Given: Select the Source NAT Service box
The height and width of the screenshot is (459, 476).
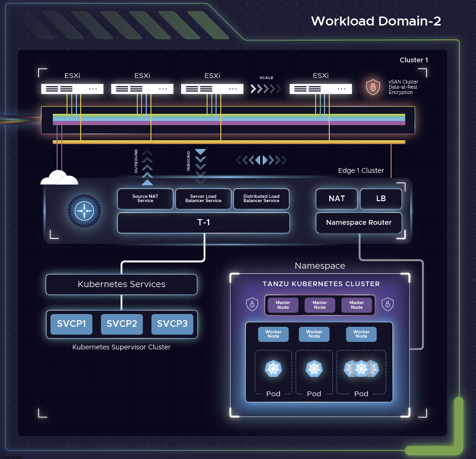Looking at the screenshot, I should click(x=145, y=199).
